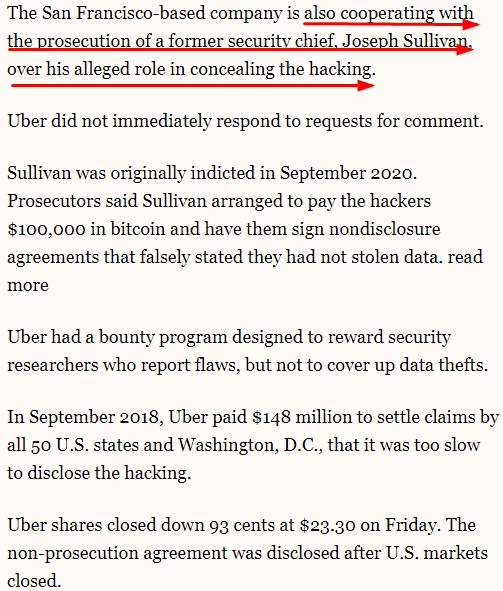
Task: Click the red arrowhead after 'Joseph Sullivan'
Action: (x=465, y=49)
